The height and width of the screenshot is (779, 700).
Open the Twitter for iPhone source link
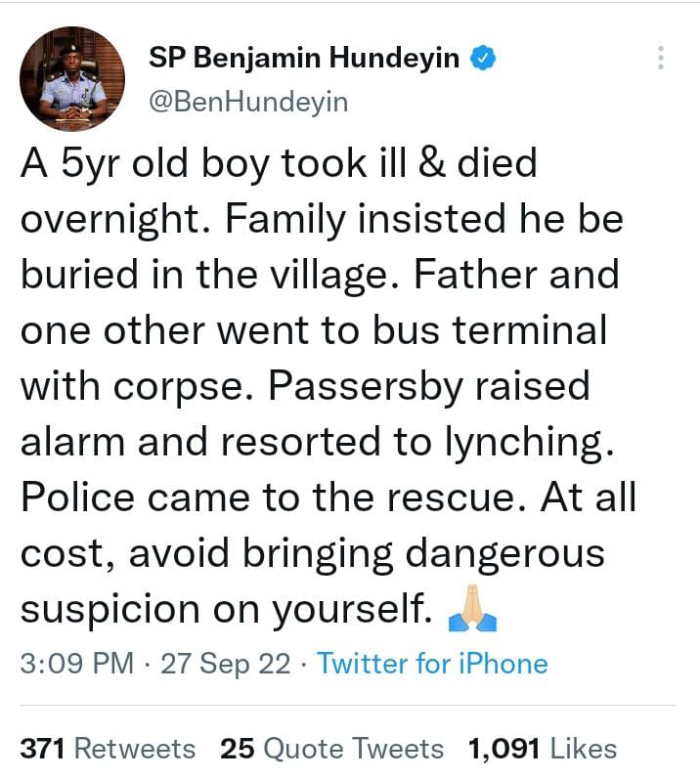point(432,665)
